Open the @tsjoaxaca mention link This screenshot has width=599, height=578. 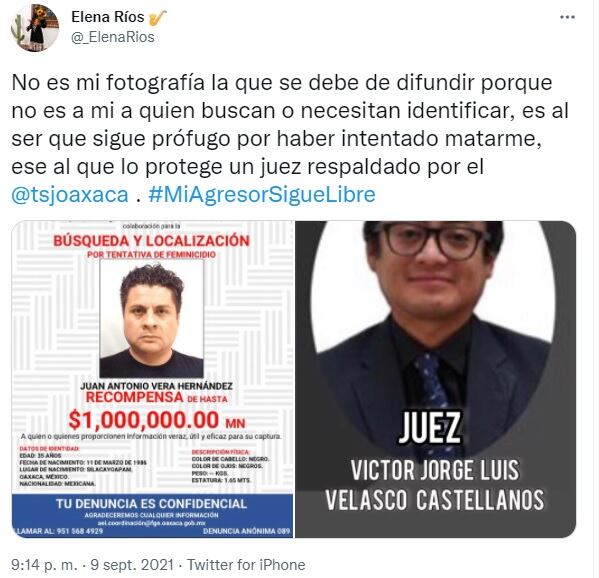70,194
